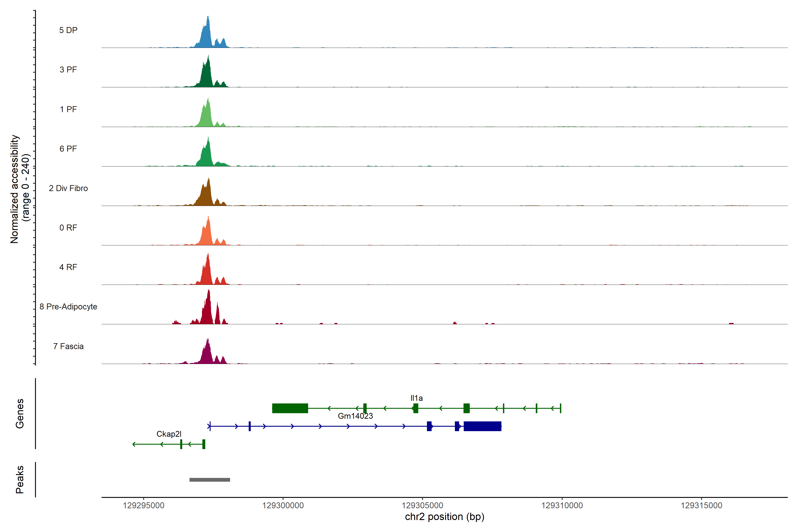Click the 6 PF track label
The height and width of the screenshot is (532, 798).
pos(68,149)
